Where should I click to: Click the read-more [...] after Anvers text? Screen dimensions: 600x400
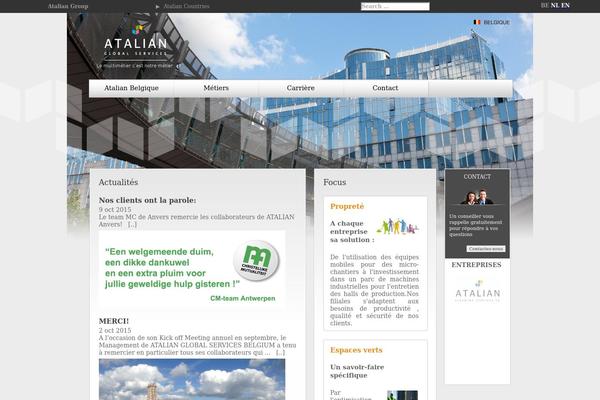132,225
